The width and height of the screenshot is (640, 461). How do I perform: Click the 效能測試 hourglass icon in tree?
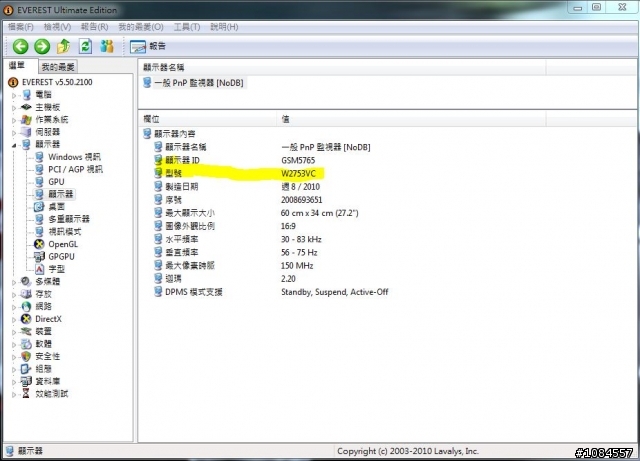tap(26, 394)
